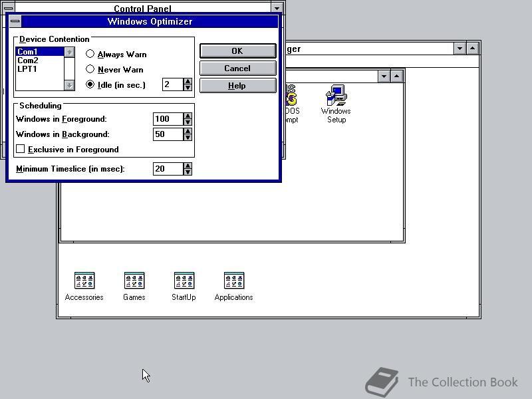Increase the Idle seconds value
This screenshot has width=532, height=399.
pos(188,81)
